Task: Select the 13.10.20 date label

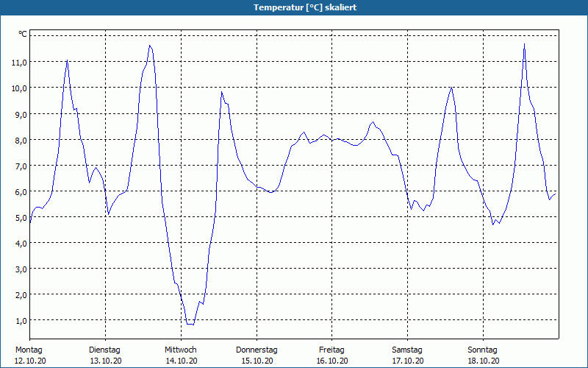Action: 106,361
